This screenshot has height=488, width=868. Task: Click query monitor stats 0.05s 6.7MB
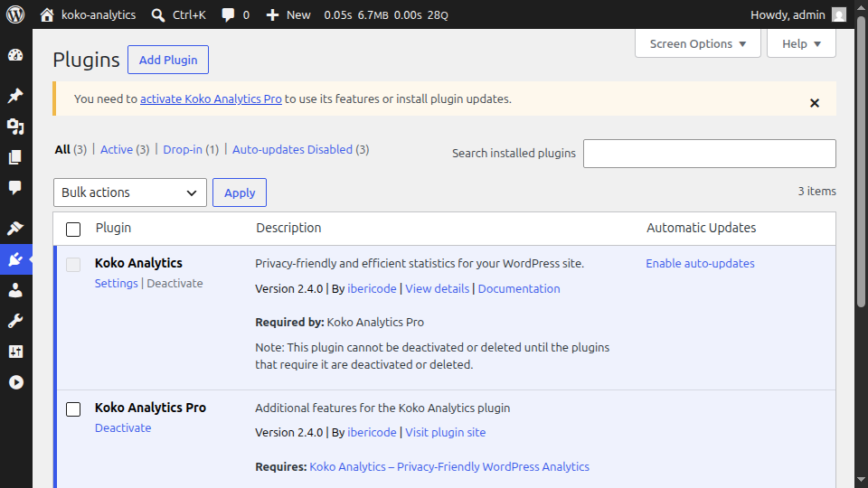coord(386,15)
